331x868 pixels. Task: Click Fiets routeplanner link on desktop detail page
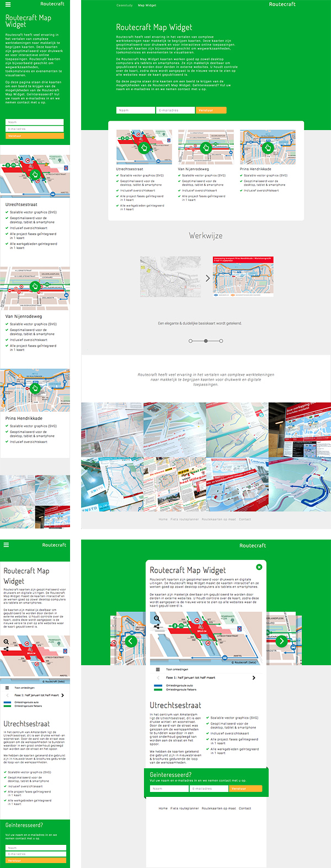pyautogui.click(x=185, y=808)
